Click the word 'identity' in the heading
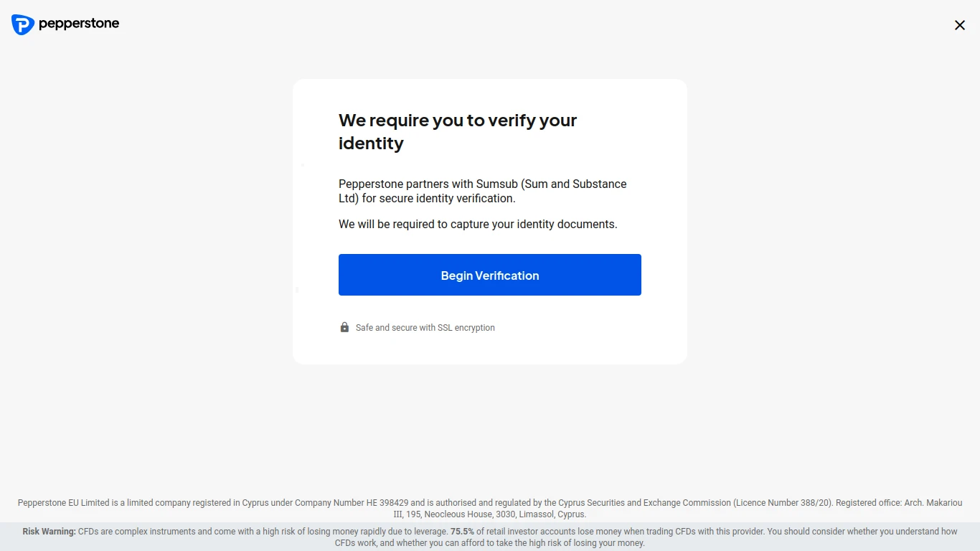Viewport: 980px width, 551px height. click(x=371, y=143)
